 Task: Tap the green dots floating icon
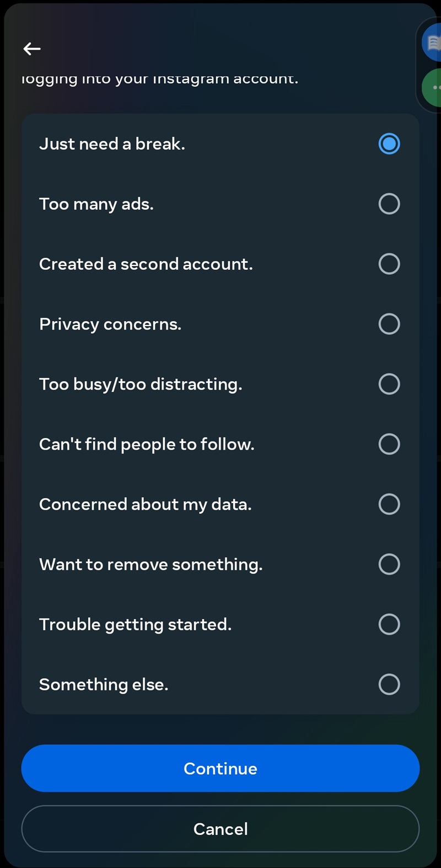433,87
